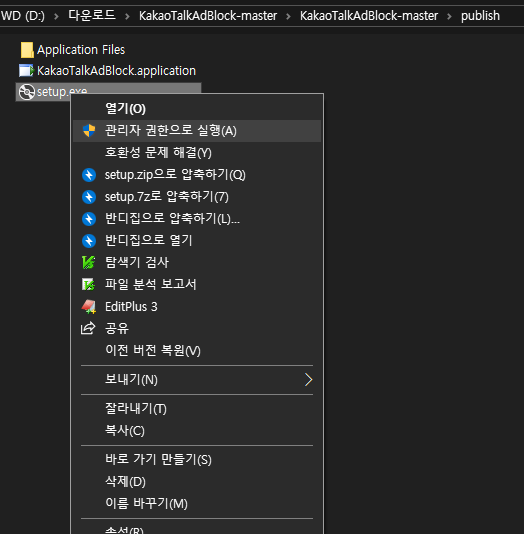Open 파일 분석 보고서 entry

click(197, 284)
